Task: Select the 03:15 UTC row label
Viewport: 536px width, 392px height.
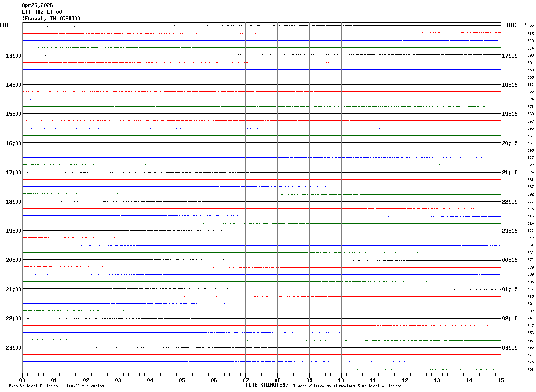Action: tap(510, 348)
